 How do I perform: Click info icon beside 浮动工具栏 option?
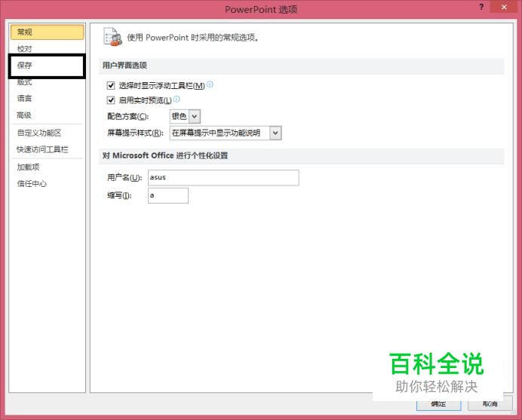point(210,84)
